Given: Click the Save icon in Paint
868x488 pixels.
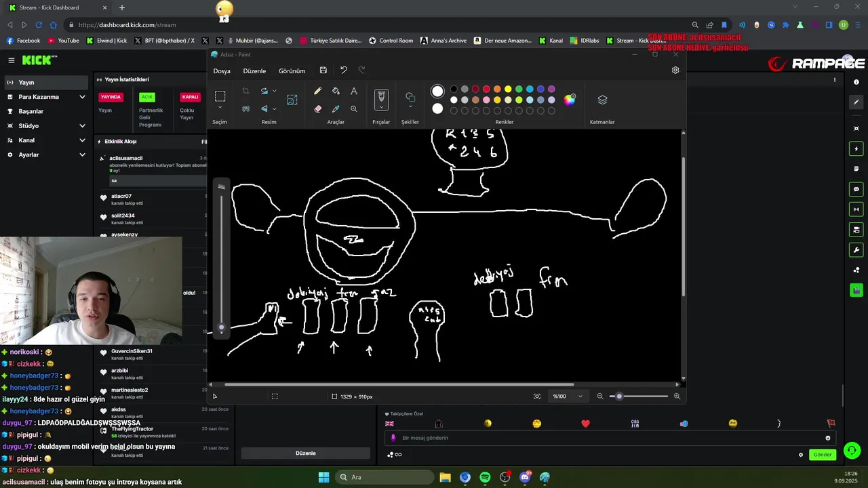Looking at the screenshot, I should (x=323, y=70).
